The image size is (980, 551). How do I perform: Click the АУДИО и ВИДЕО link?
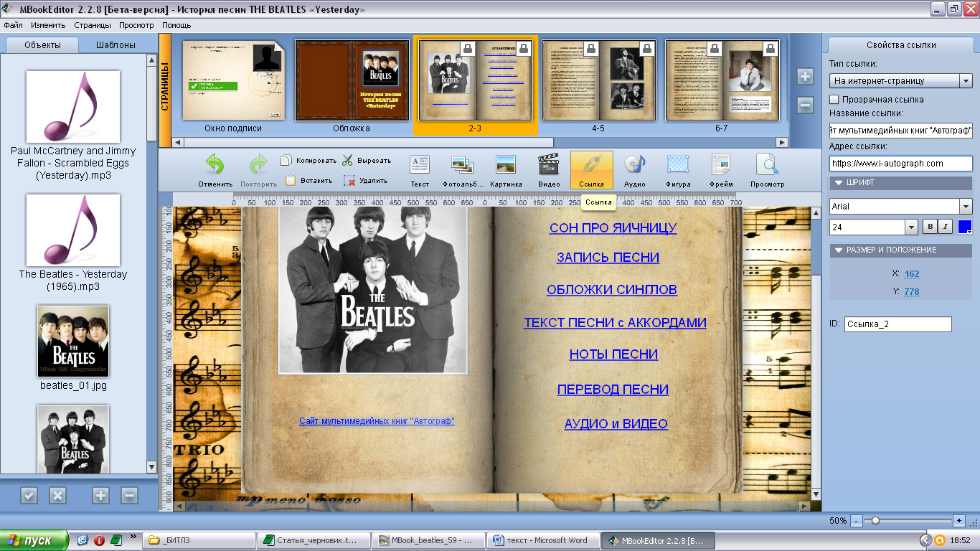coord(616,424)
